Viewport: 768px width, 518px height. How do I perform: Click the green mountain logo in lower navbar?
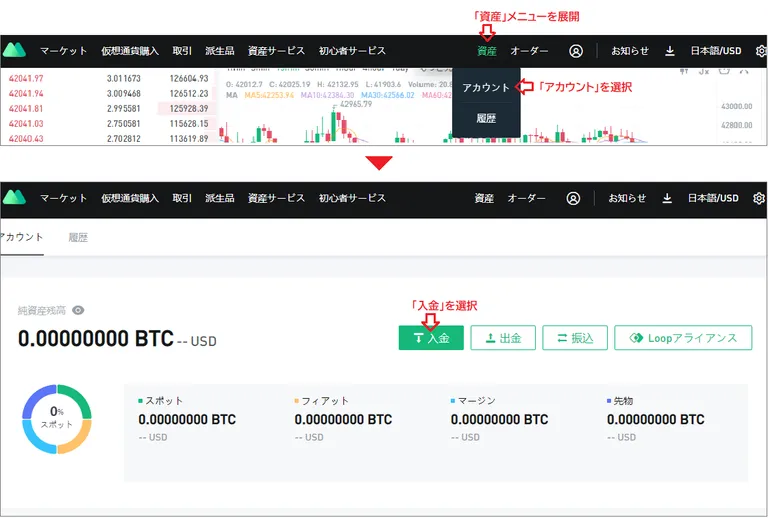[x=14, y=197]
